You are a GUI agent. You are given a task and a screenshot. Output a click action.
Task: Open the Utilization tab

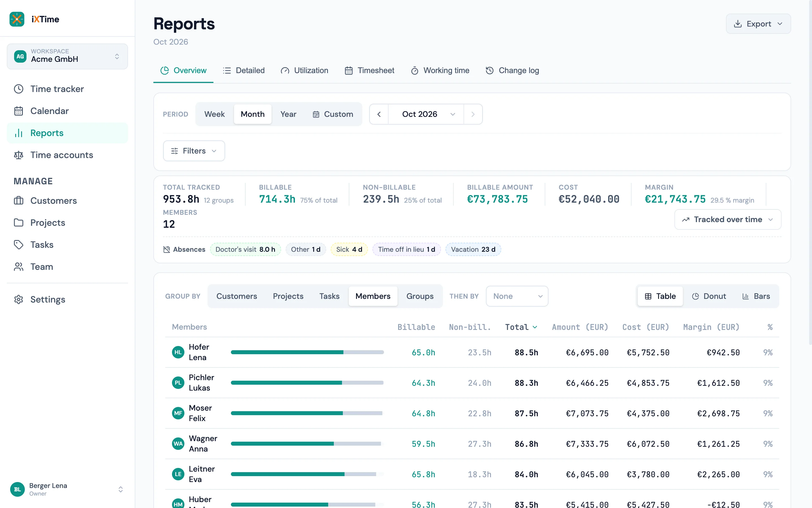pos(304,71)
